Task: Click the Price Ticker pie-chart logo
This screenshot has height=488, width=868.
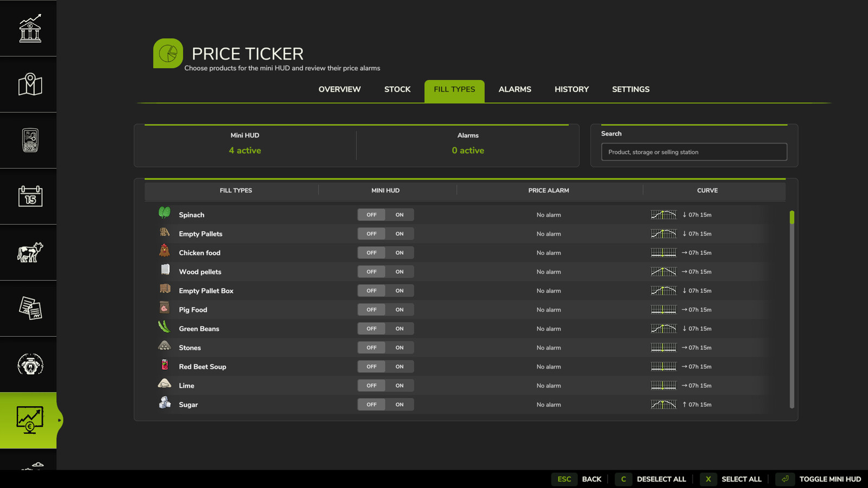Action: point(168,53)
